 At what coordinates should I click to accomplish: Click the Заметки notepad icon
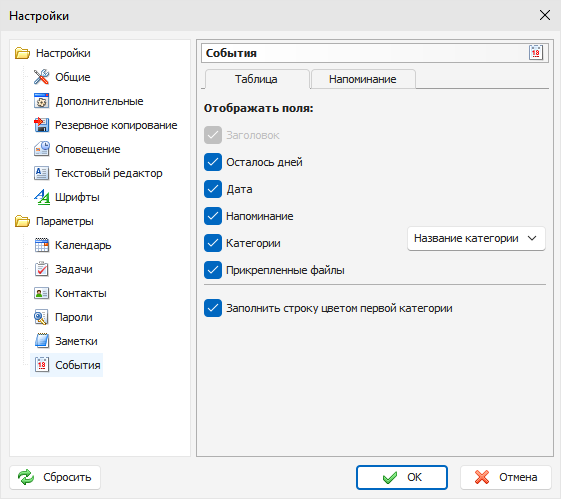[x=42, y=341]
